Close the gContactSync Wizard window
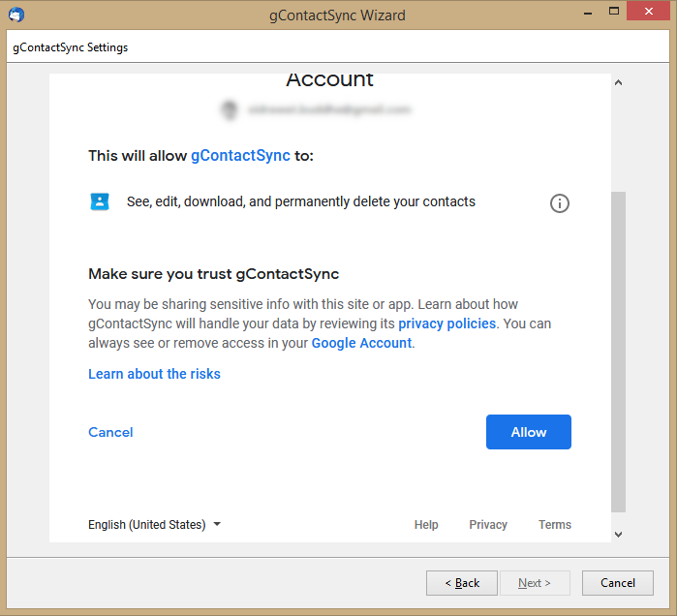Image resolution: width=677 pixels, height=616 pixels. click(x=649, y=12)
